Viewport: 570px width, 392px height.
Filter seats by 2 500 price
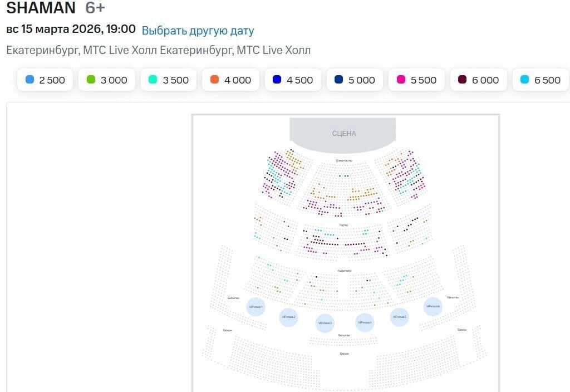(45, 80)
